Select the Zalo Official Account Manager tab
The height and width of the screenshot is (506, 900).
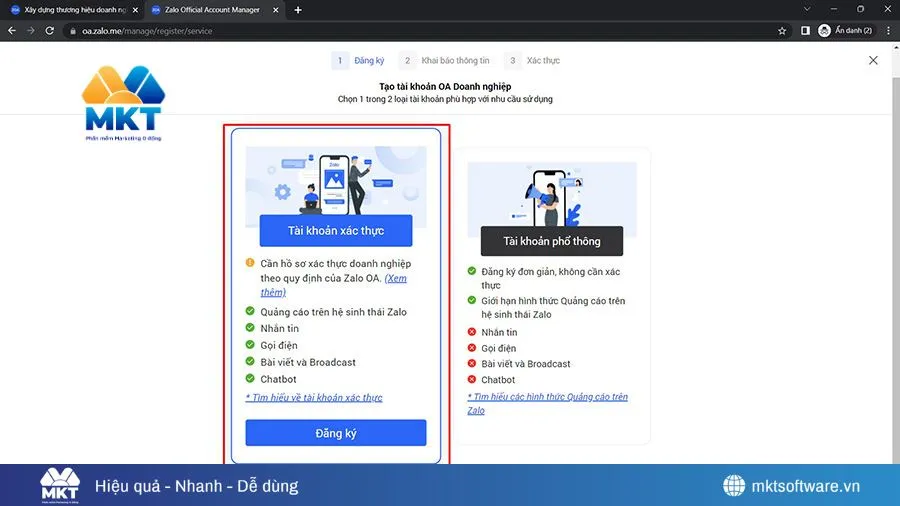[x=212, y=10]
